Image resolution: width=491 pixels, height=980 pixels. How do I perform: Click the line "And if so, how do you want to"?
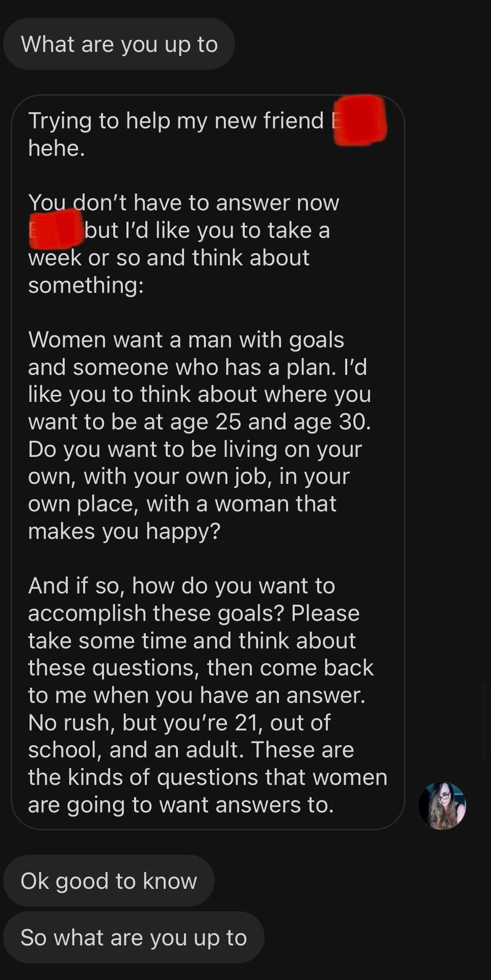coord(182,586)
